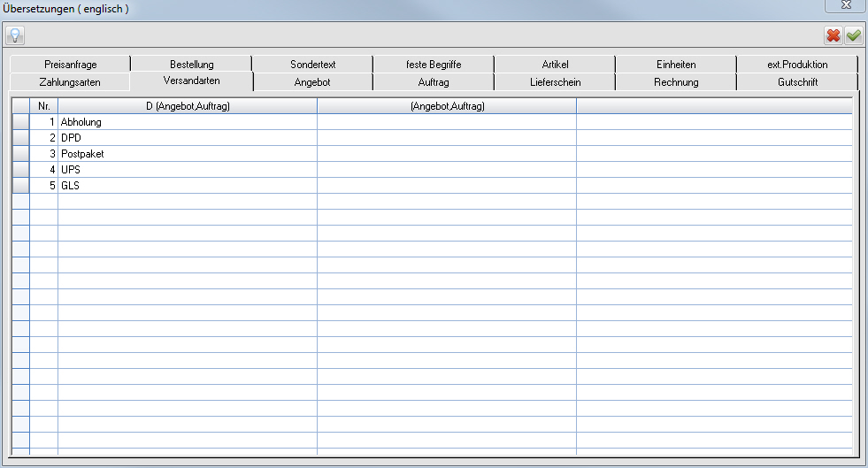Open the Zahlungsarten tab
868x468 pixels.
click(70, 82)
